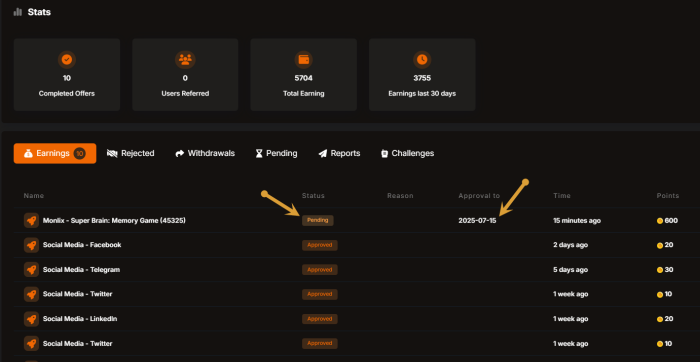Click the 5704 Total Earning value

304,78
